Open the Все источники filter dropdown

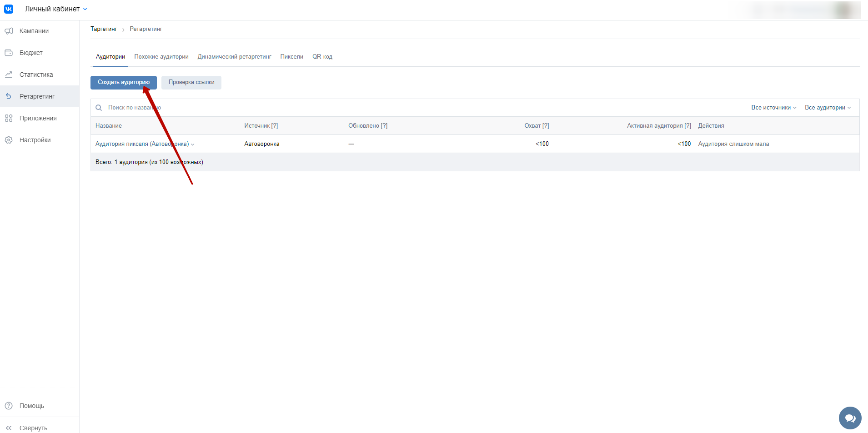coord(773,108)
